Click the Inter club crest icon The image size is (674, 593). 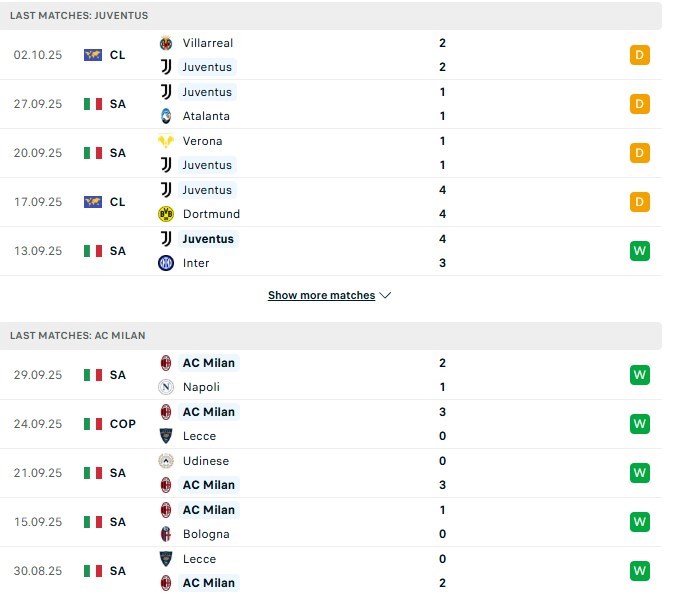click(166, 263)
